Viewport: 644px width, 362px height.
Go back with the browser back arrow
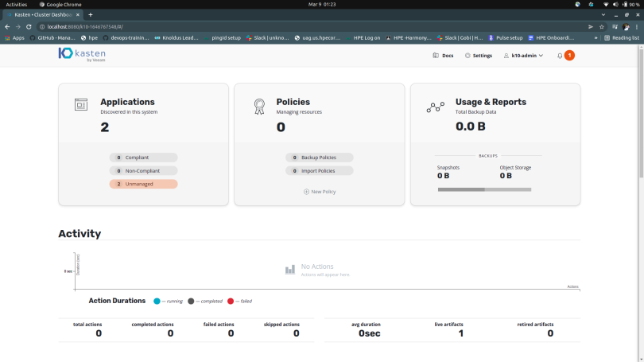click(7, 27)
